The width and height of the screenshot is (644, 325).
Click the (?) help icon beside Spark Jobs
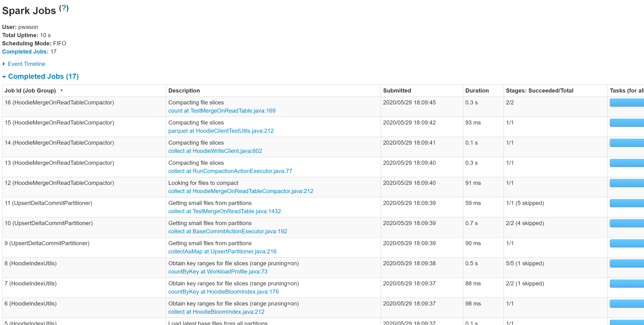click(x=64, y=8)
